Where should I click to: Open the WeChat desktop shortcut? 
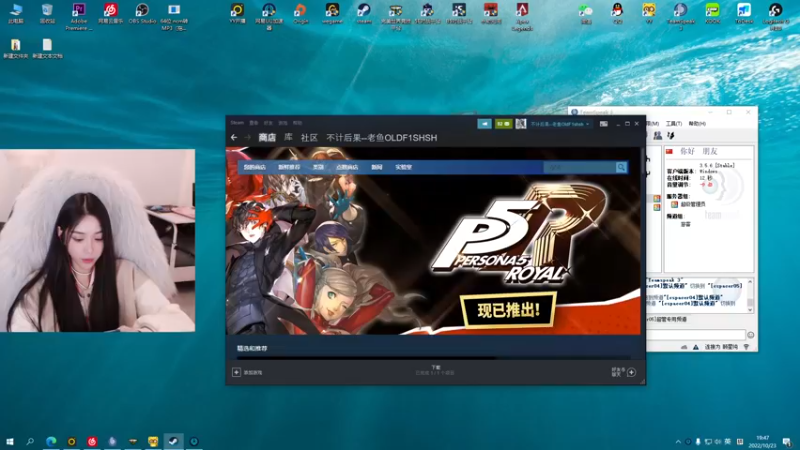[586, 14]
